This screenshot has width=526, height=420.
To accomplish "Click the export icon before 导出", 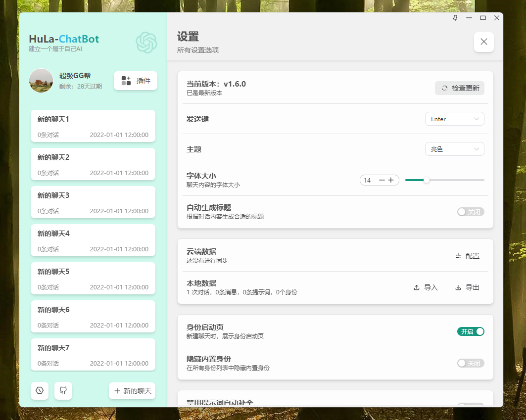I will click(x=458, y=287).
